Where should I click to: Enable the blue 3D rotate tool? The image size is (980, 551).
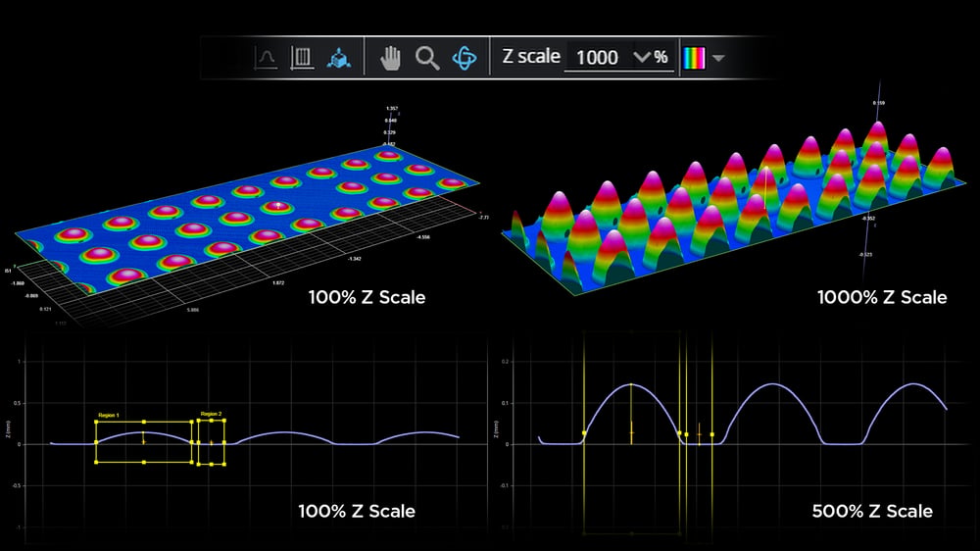click(x=465, y=58)
